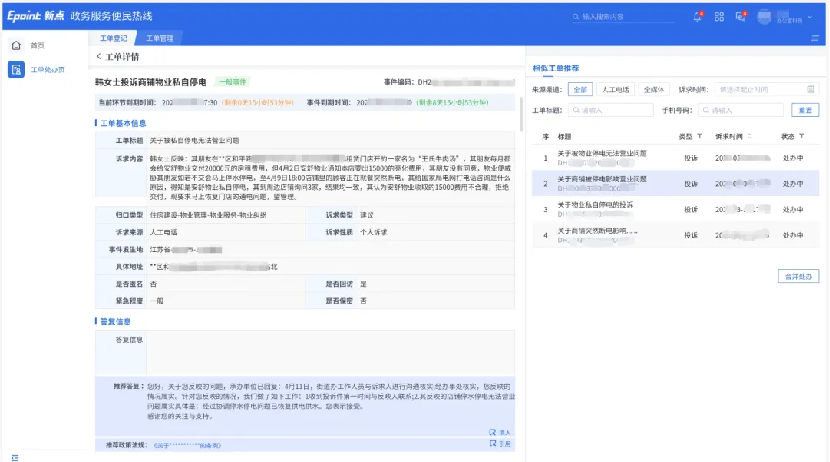
Task: Open the 类型 column filter icon
Action: point(700,137)
